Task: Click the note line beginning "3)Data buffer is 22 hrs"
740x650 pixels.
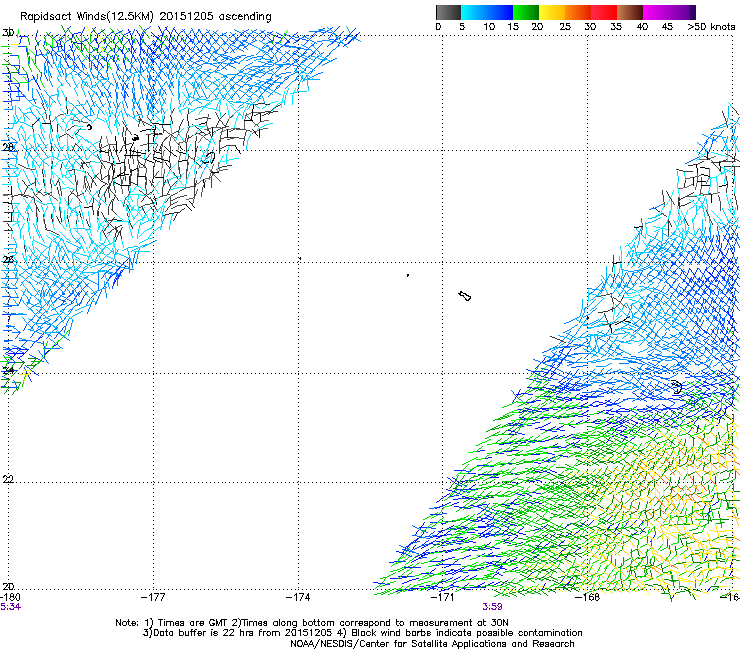Action: pos(362,633)
